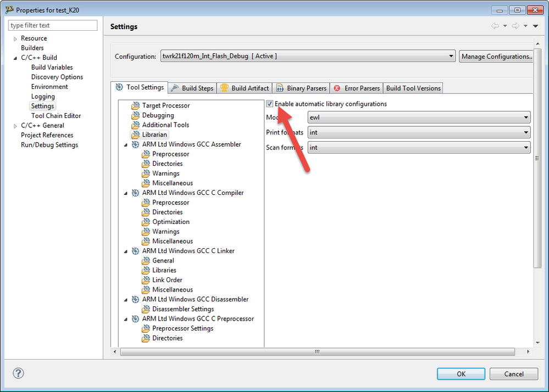Open back navigation history dropdown arrow
This screenshot has height=392, width=549.
[505, 26]
